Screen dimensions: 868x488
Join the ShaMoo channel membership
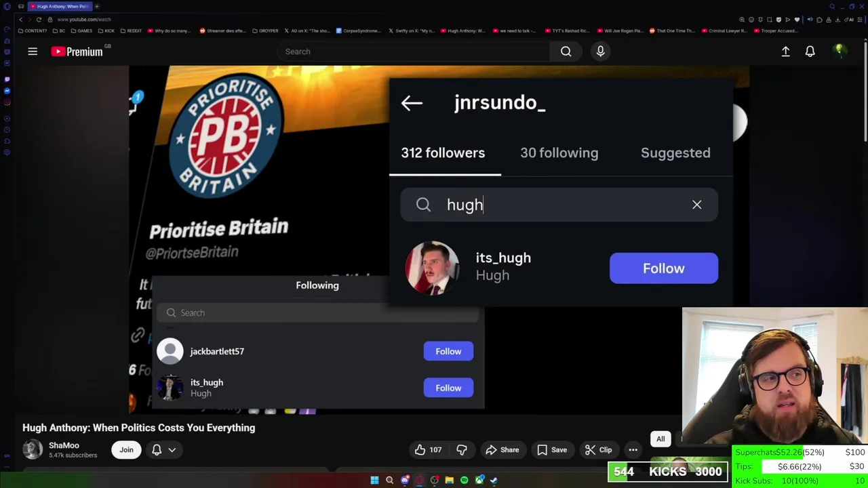pos(126,449)
